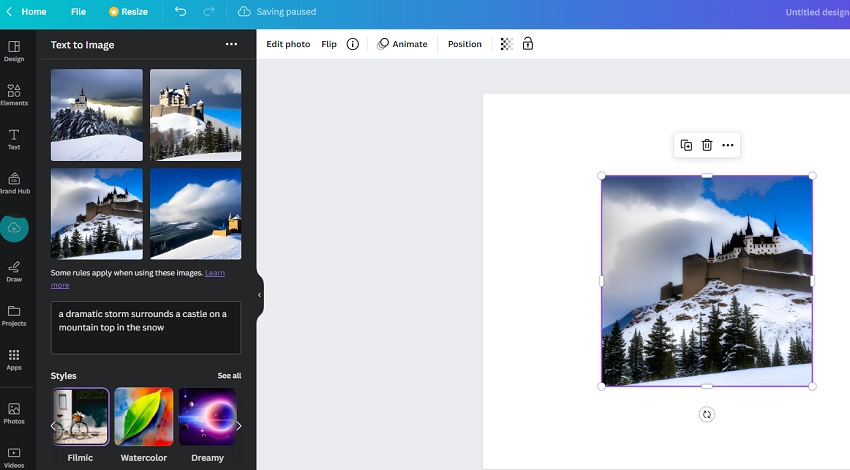Select the top-left generated castle image

(x=97, y=115)
